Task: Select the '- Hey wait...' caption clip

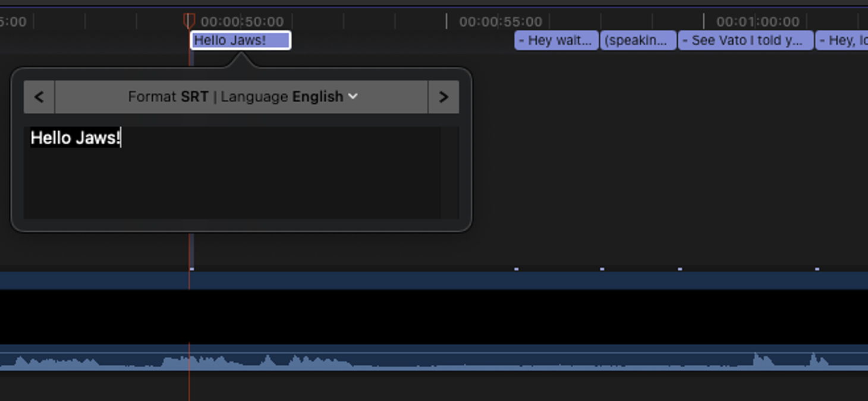Action: click(x=556, y=40)
